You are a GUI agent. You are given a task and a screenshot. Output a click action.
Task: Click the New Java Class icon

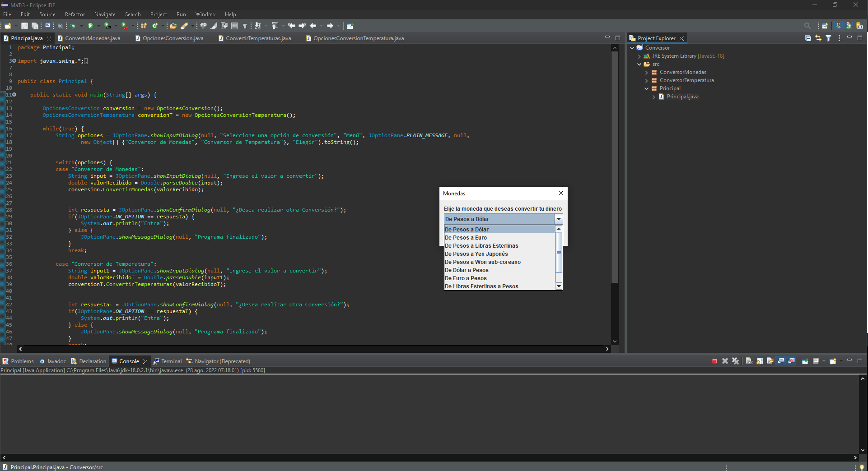[x=155, y=26]
